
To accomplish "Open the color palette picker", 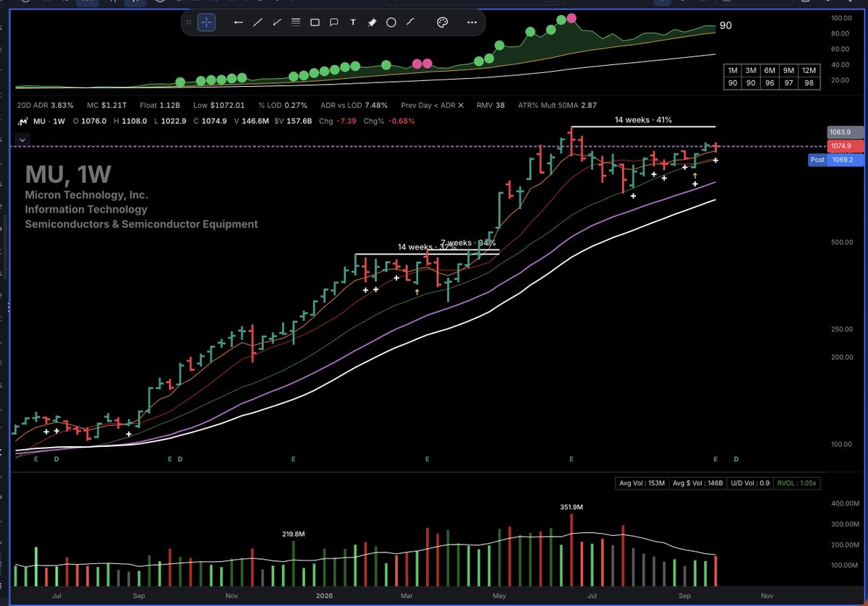I will (442, 22).
